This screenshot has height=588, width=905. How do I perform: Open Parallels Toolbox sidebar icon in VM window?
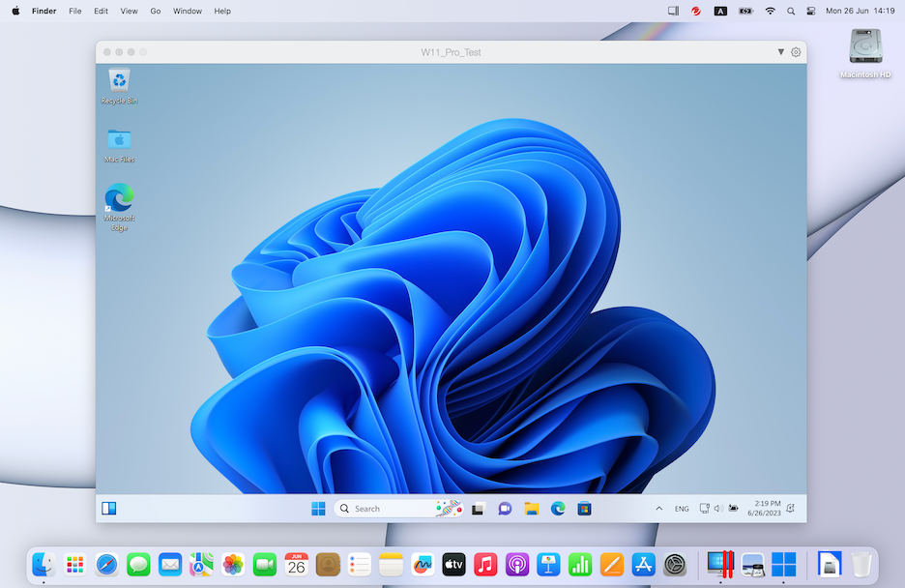pyautogui.click(x=109, y=508)
